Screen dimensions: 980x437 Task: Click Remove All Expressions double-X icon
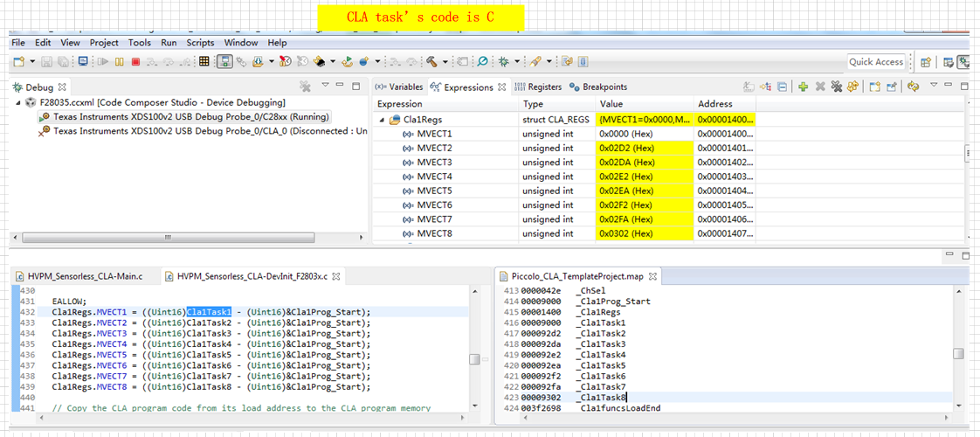(836, 86)
